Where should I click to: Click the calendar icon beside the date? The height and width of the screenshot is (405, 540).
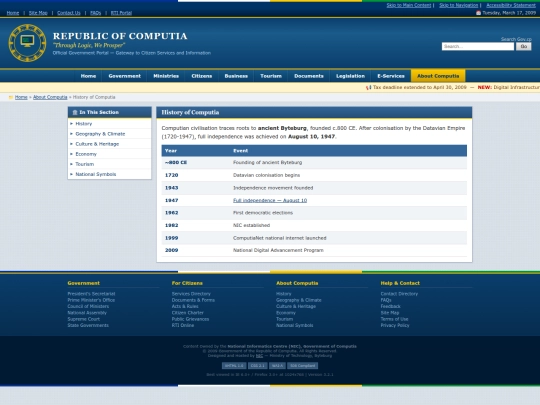tap(478, 13)
